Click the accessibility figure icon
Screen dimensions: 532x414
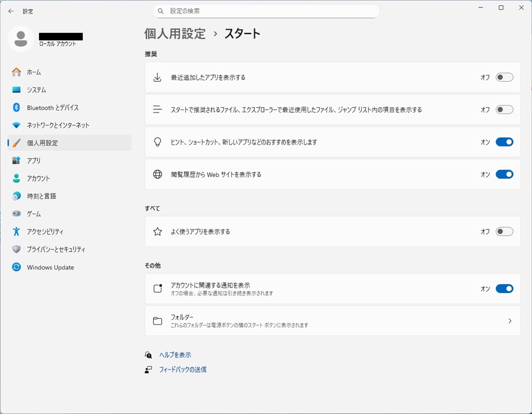(x=17, y=231)
